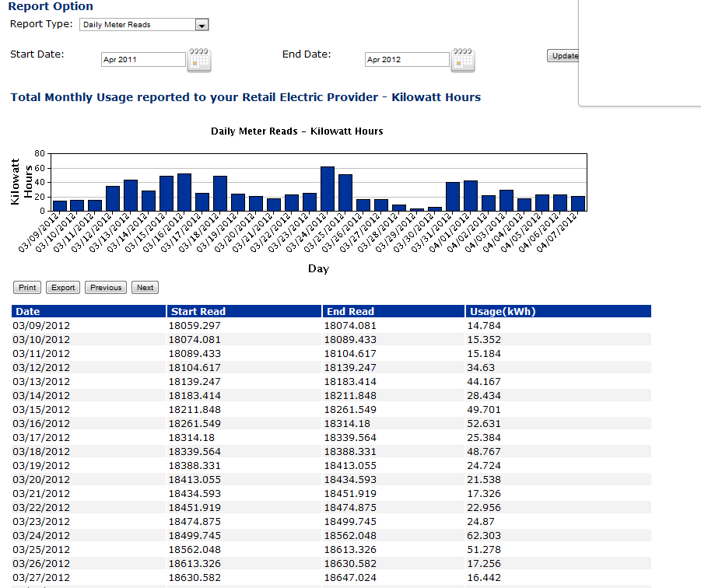Click the tallest chart bar for 03/24/2012
The image size is (701, 588).
(328, 189)
